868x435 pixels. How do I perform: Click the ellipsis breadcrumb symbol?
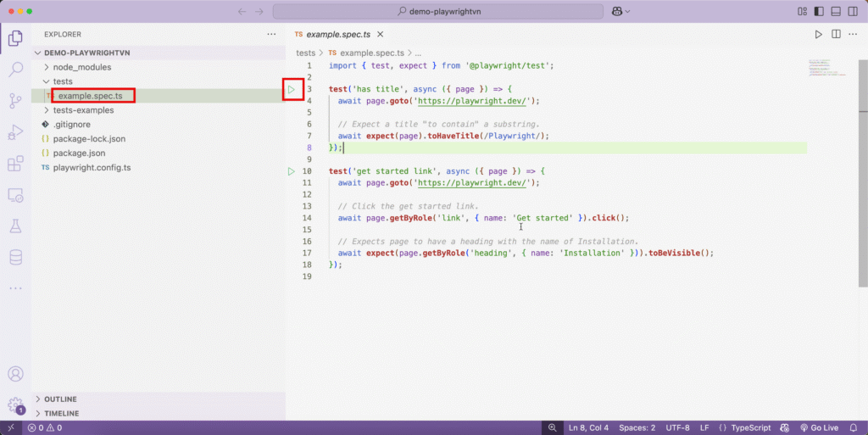[x=418, y=53]
